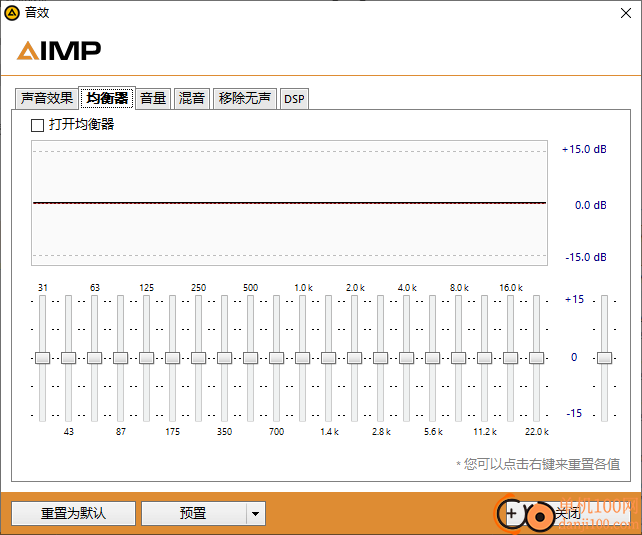
Task: Click the 700 Hz band slider handle
Action: coord(276,358)
